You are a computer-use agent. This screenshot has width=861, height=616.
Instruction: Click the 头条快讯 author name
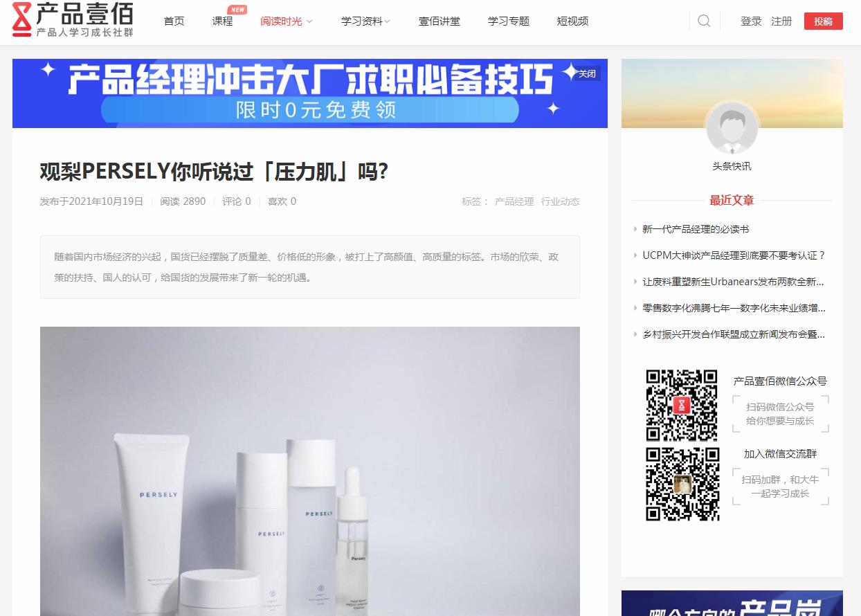tap(732, 166)
